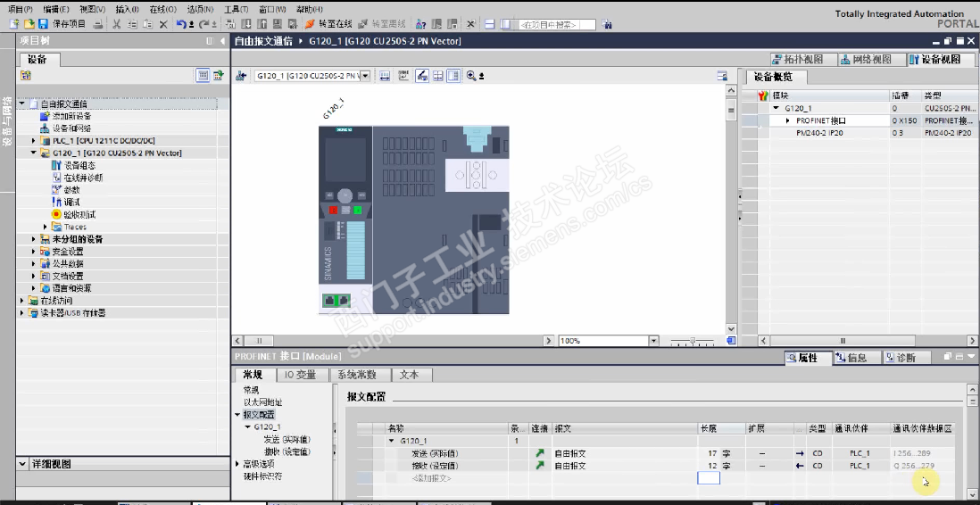Open the 100% zoom level dropdown
The width and height of the screenshot is (980, 505).
point(653,341)
